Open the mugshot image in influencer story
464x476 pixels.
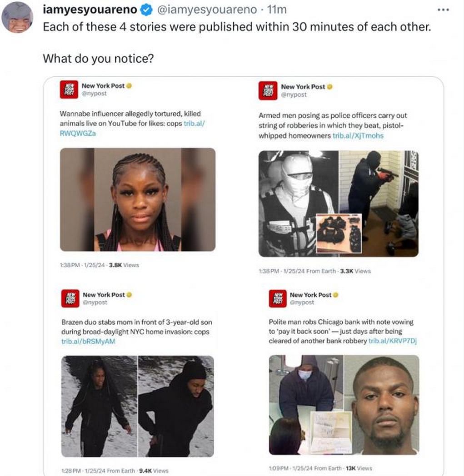tap(138, 199)
